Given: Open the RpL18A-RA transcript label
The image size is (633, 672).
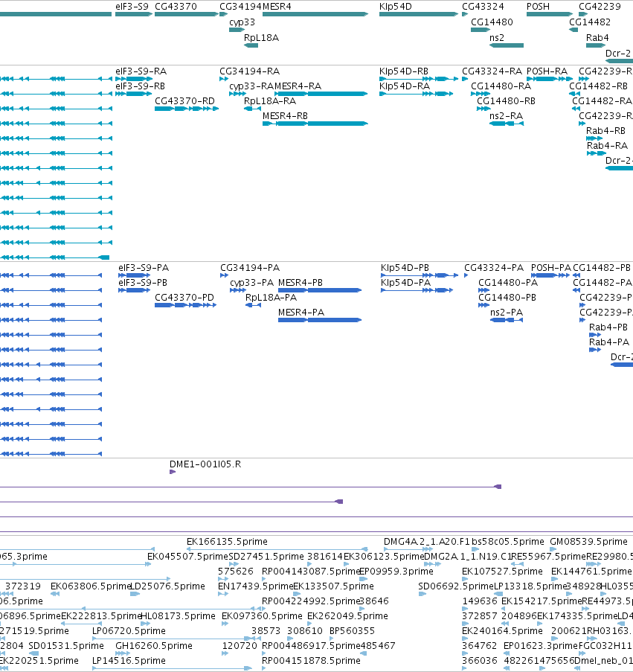Looking at the screenshot, I should (270, 101).
